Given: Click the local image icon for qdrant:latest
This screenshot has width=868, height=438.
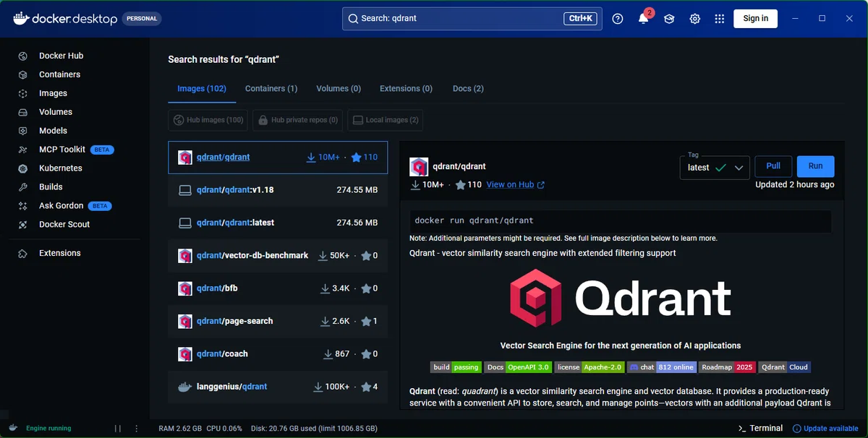Looking at the screenshot, I should 184,223.
